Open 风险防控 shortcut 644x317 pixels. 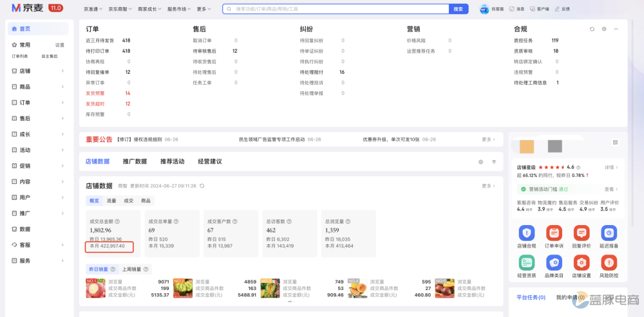pos(609,266)
